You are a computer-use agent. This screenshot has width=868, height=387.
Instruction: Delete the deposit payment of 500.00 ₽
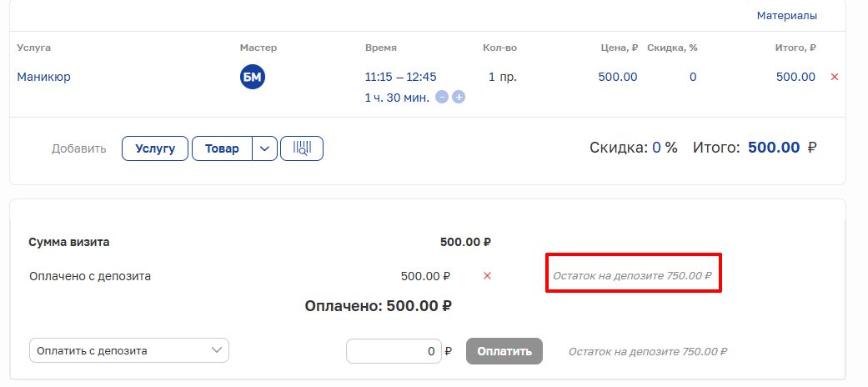[488, 275]
